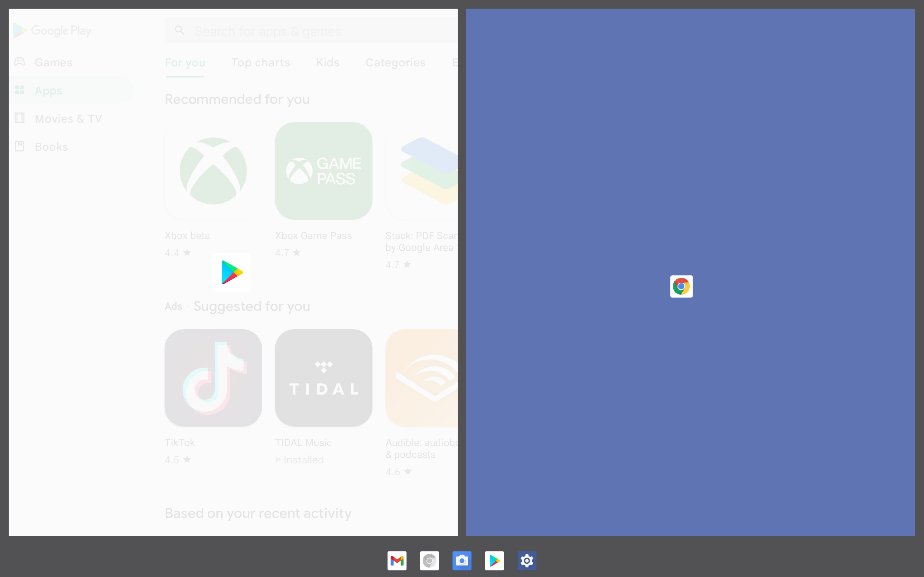Image resolution: width=924 pixels, height=577 pixels.
Task: Open TikTok app page
Action: pos(214,376)
